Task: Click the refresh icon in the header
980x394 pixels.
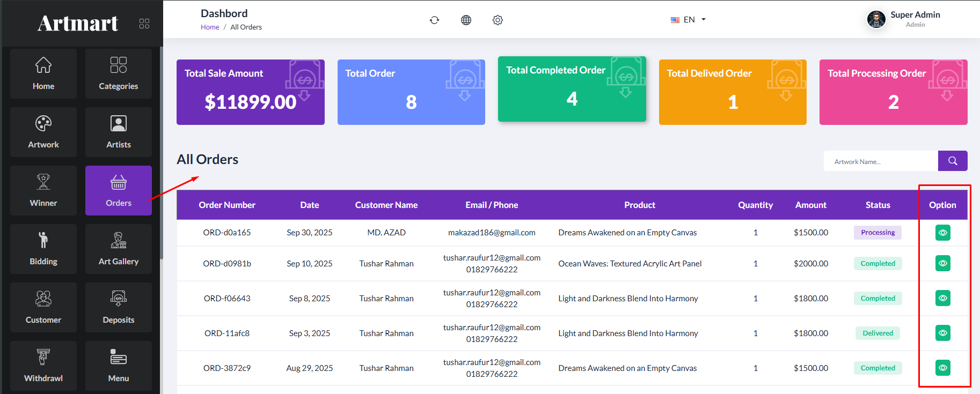Action: 434,20
